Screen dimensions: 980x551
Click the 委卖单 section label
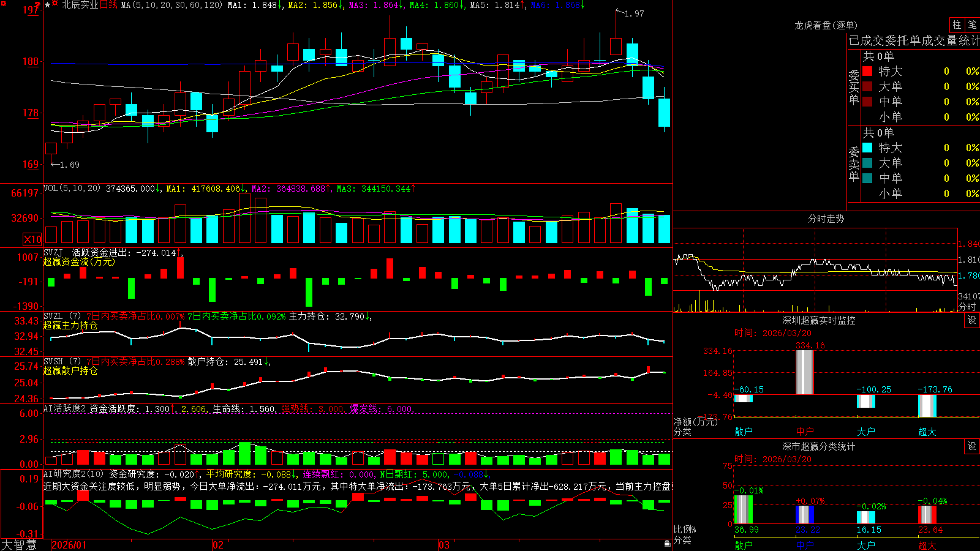(854, 163)
